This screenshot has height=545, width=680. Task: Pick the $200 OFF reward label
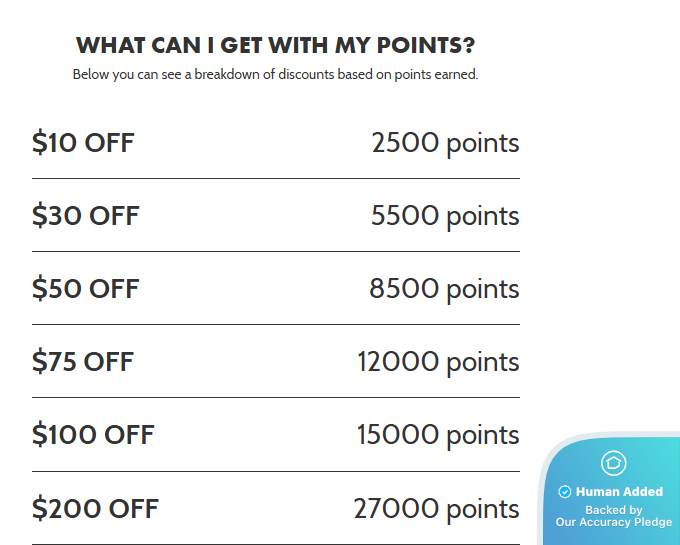click(x=95, y=508)
